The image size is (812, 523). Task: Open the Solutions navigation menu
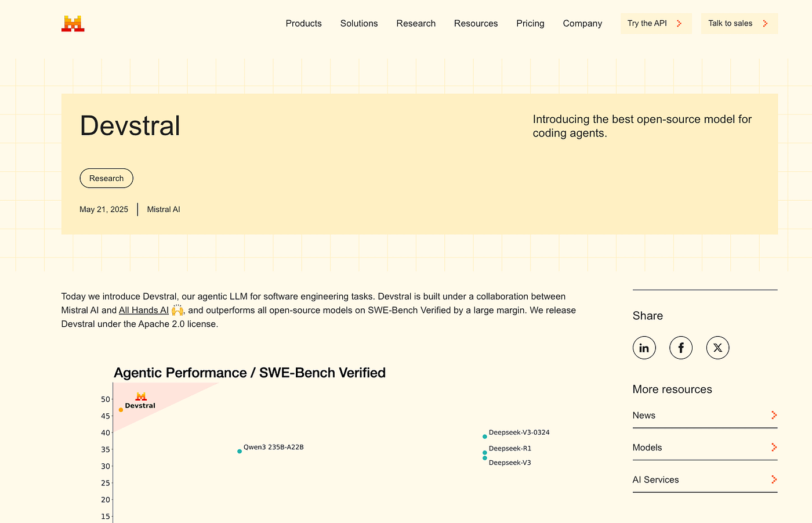pos(359,23)
